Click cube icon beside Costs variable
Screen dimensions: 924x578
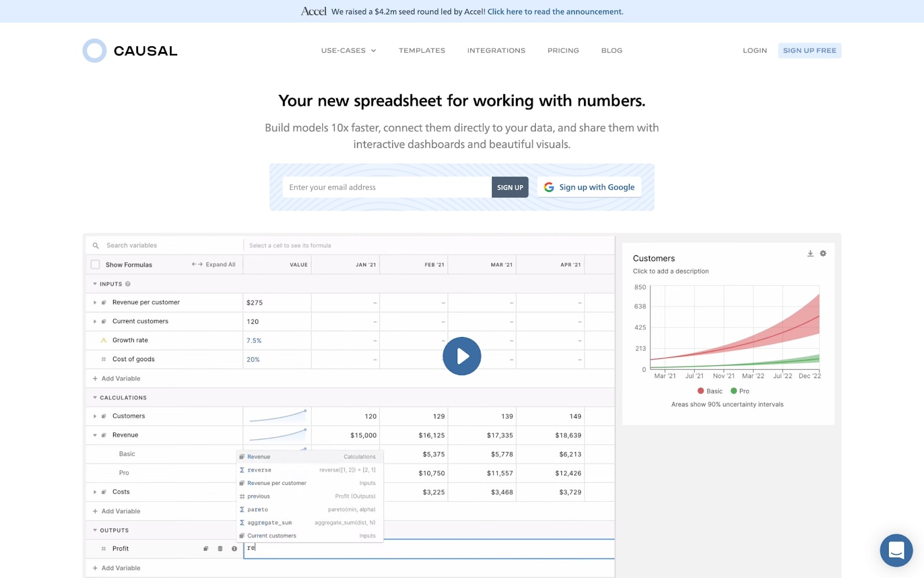coord(104,492)
